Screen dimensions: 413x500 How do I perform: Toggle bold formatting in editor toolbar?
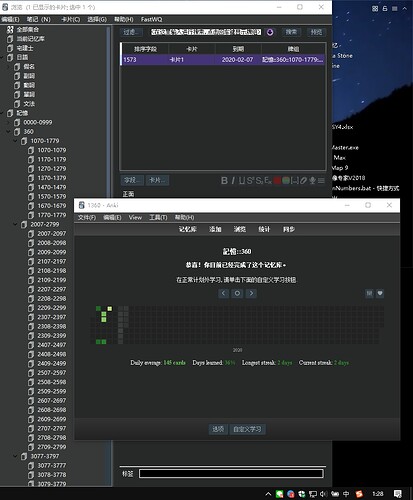224,180
